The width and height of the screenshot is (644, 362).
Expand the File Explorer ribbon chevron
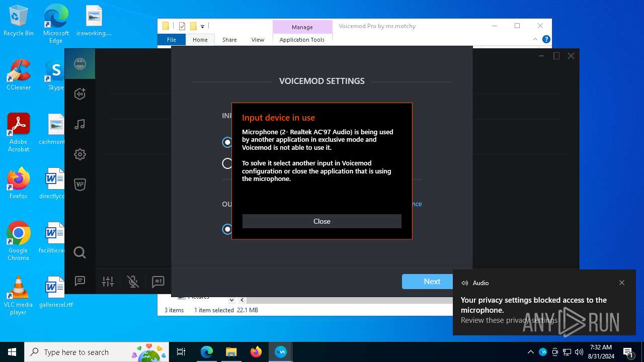535,39
